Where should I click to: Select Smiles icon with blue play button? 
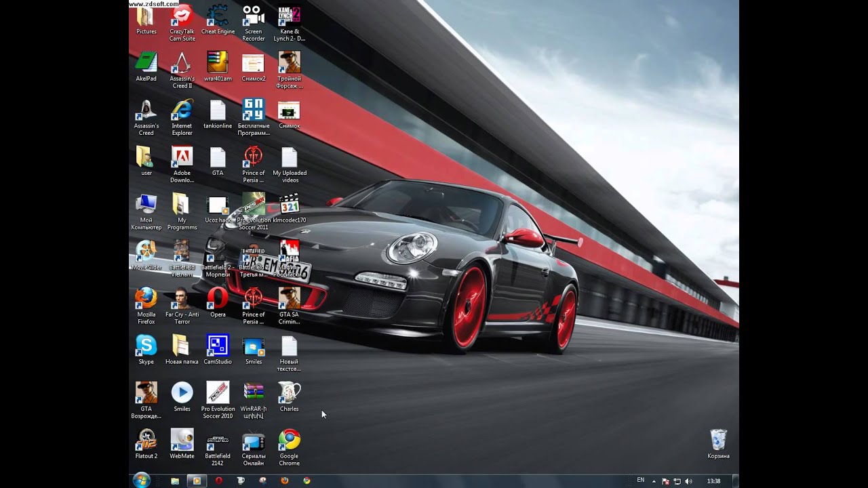coord(182,396)
